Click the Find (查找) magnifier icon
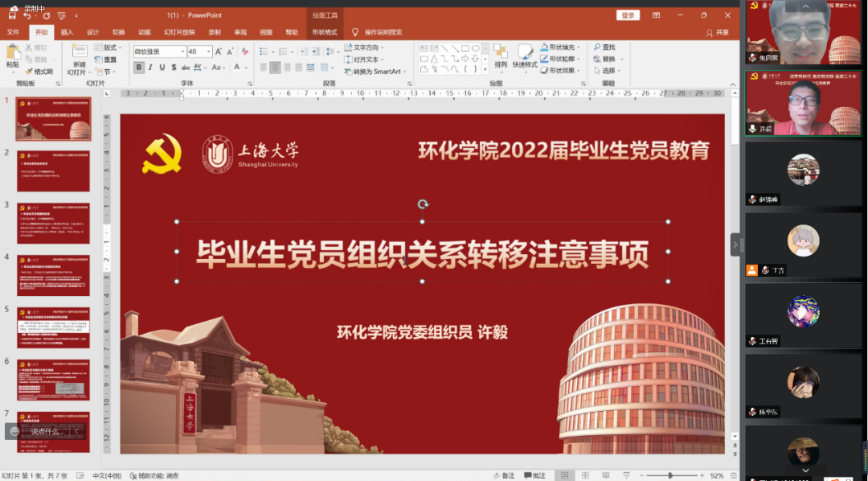The height and width of the screenshot is (481, 868). pos(596,47)
